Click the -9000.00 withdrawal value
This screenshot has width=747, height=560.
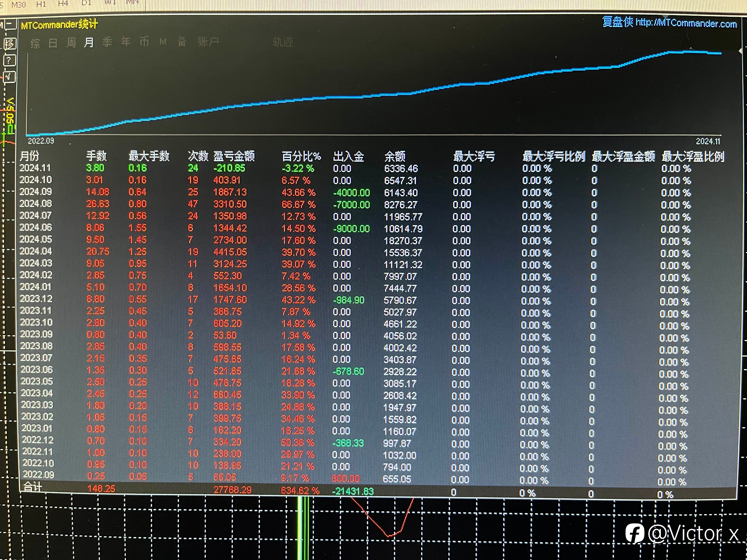[x=352, y=229]
